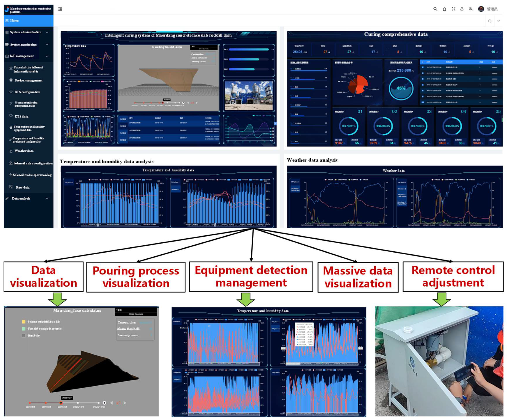The height and width of the screenshot is (420, 508).
Task: Toggle the Dam body legend box
Action: tap(23, 335)
